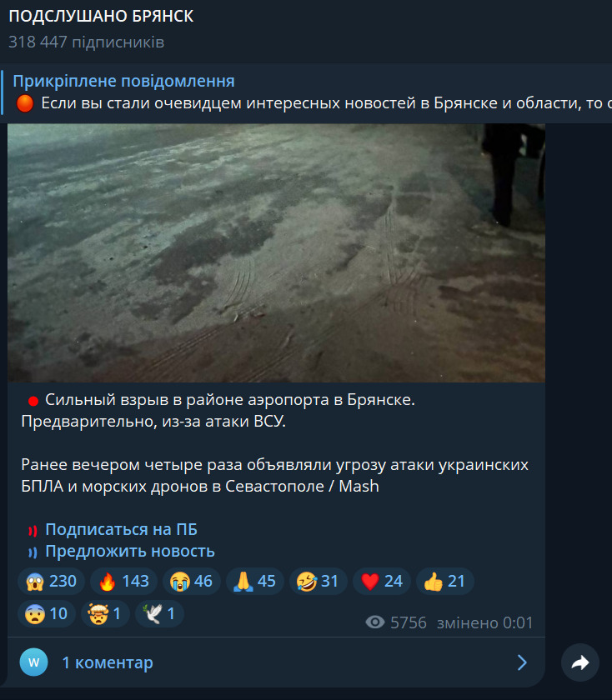612x700 pixels.
Task: Add the exploding head reaction
Action: tap(105, 614)
